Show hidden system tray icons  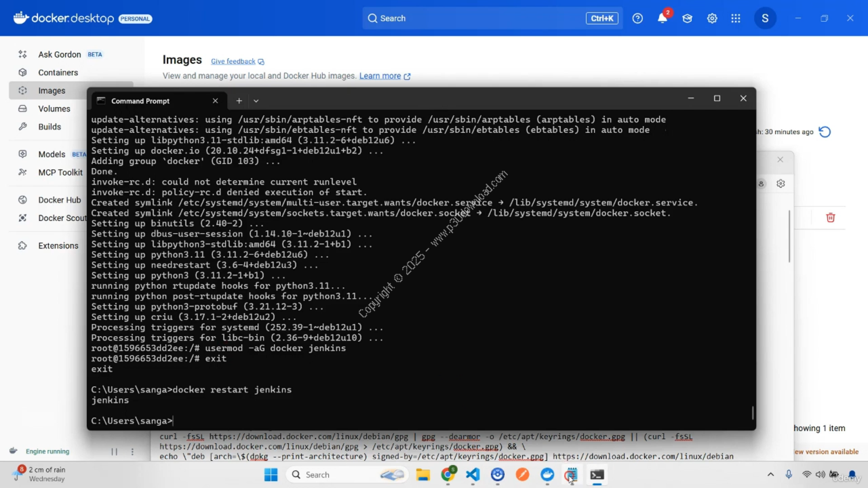(770, 475)
